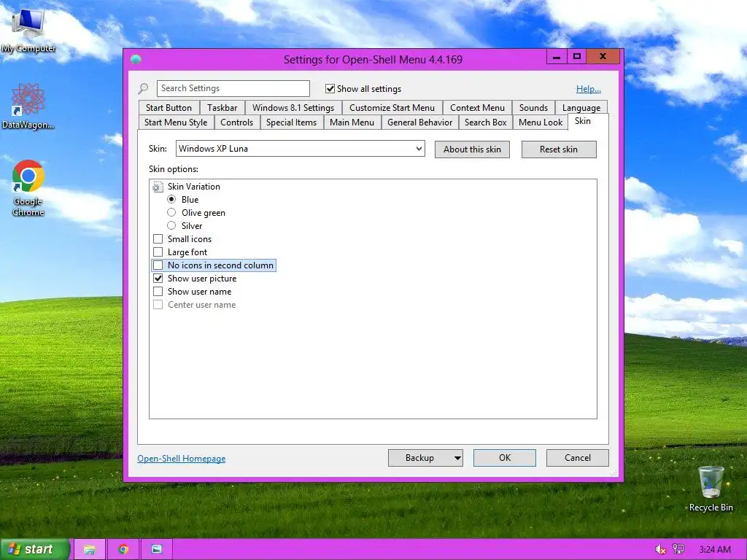
Task: Click the Skin Variation gear icon
Action: pos(158,187)
